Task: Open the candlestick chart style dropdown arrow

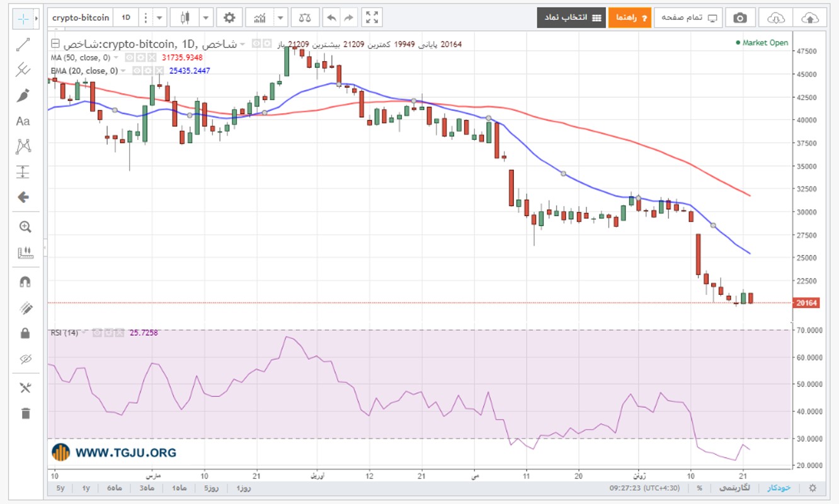Action: pyautogui.click(x=205, y=18)
